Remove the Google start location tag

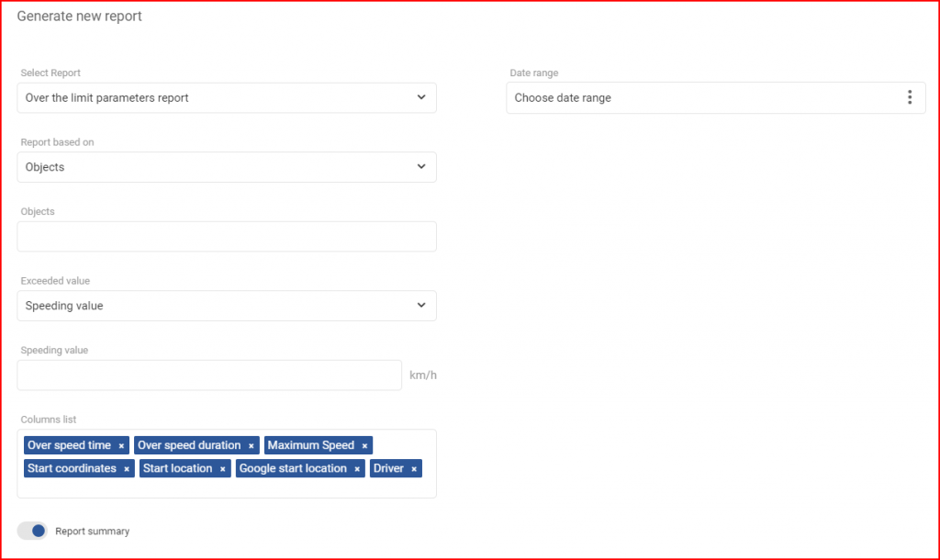pos(357,469)
